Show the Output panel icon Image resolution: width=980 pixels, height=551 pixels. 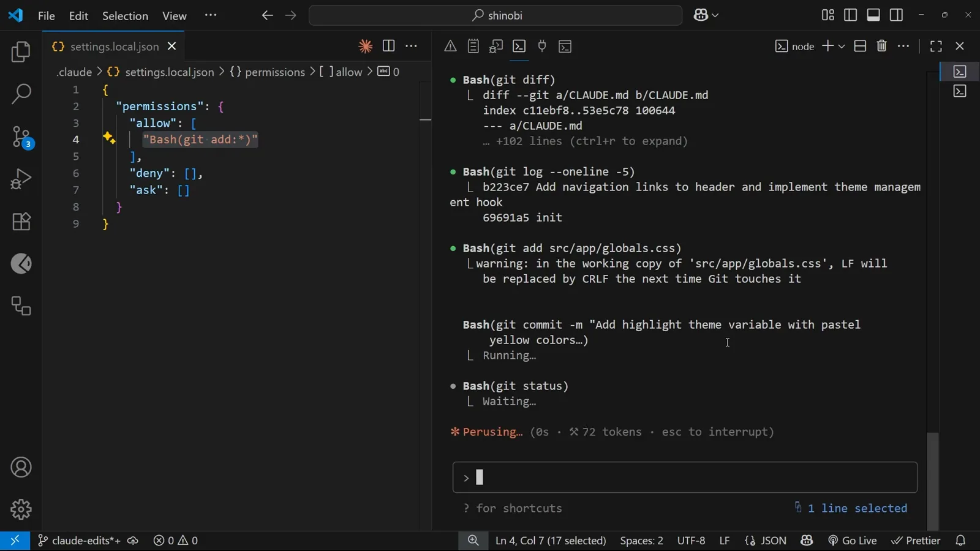[x=473, y=47]
